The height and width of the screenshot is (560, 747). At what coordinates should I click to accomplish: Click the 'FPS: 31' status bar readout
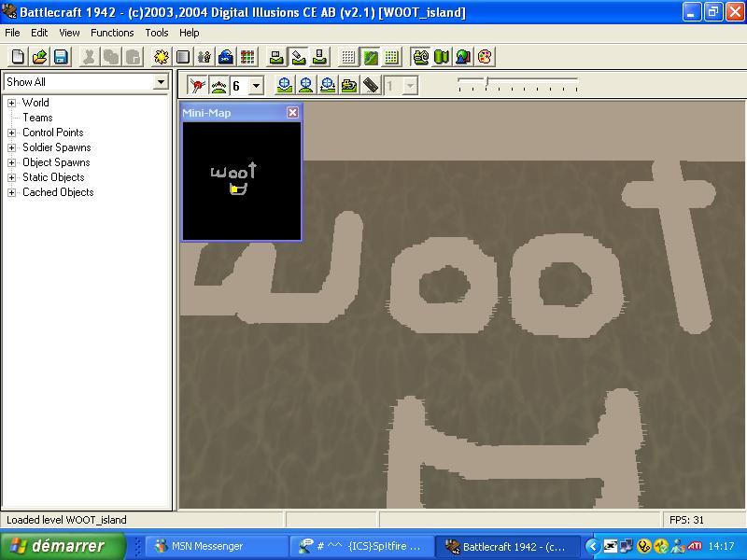click(686, 520)
